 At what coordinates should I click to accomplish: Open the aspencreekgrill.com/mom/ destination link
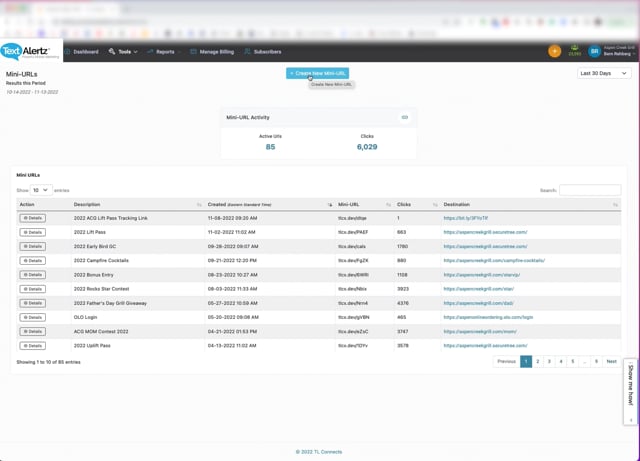coord(481,331)
